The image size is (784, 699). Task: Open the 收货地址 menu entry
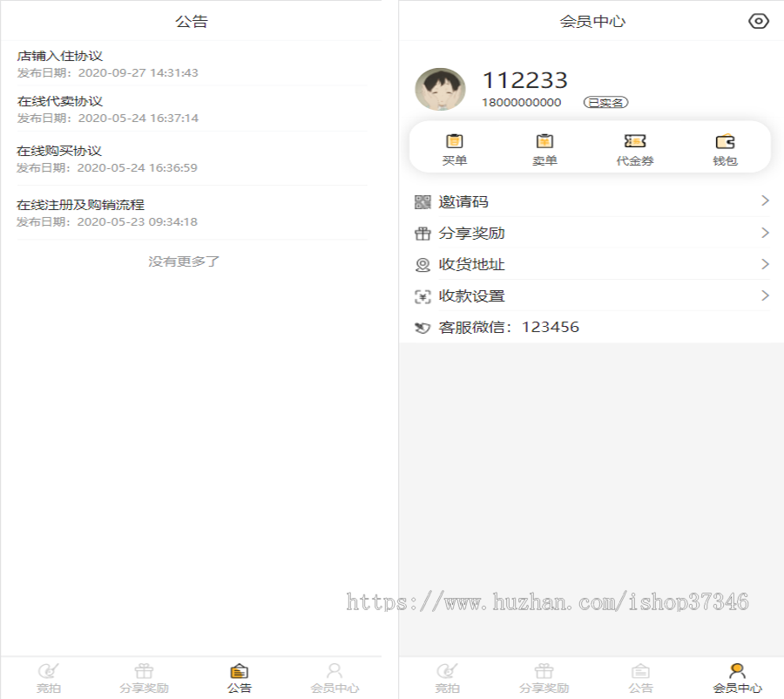point(591,264)
